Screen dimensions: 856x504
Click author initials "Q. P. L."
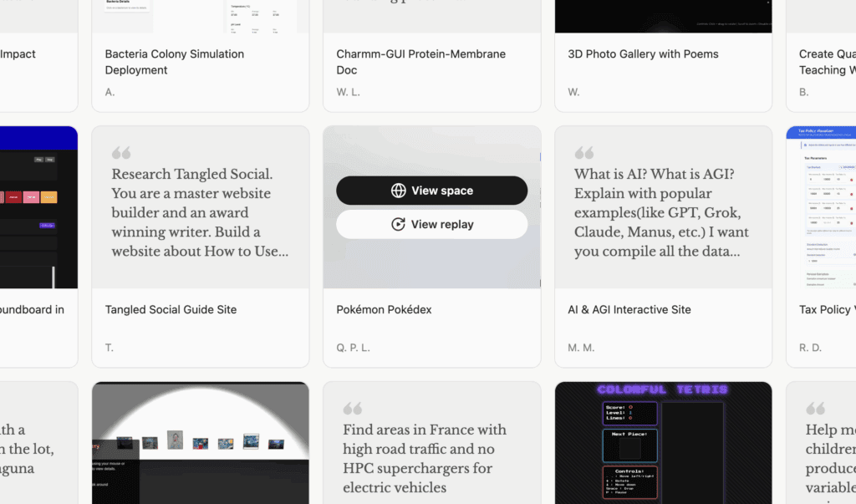click(354, 348)
